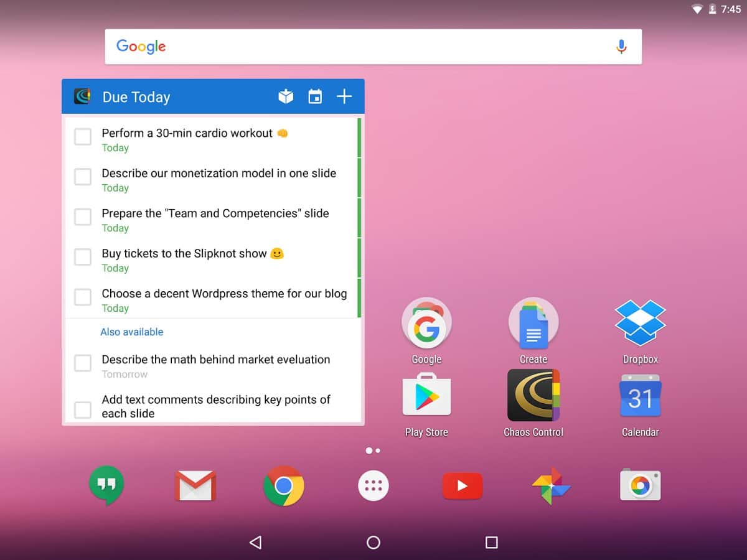Tap the microphone for voice search
747x560 pixels.
tap(621, 47)
